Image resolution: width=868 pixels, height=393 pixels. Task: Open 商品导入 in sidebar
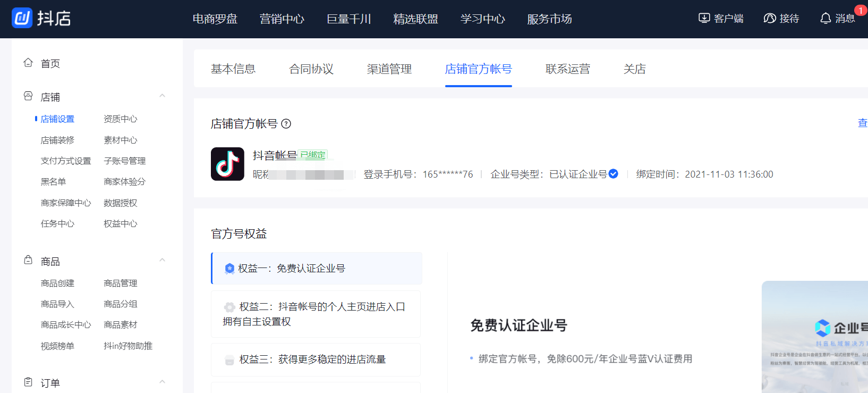pos(57,304)
